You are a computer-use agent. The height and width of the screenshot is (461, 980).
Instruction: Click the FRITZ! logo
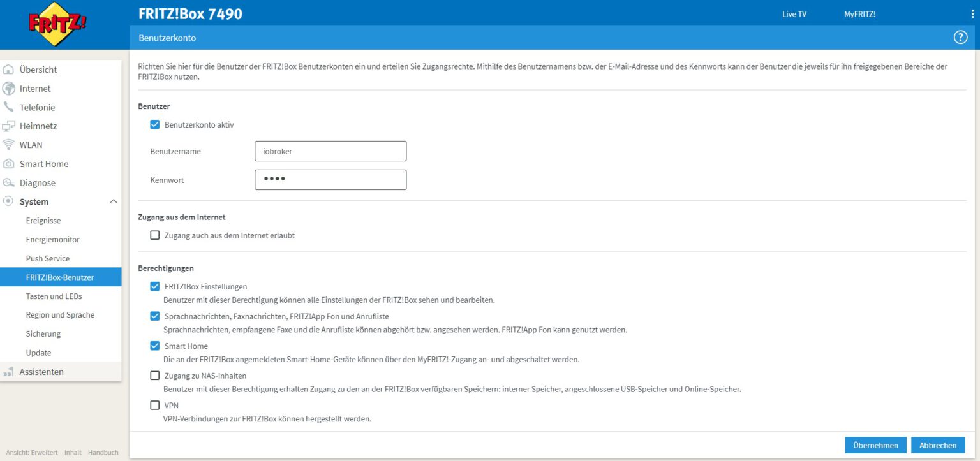point(57,24)
